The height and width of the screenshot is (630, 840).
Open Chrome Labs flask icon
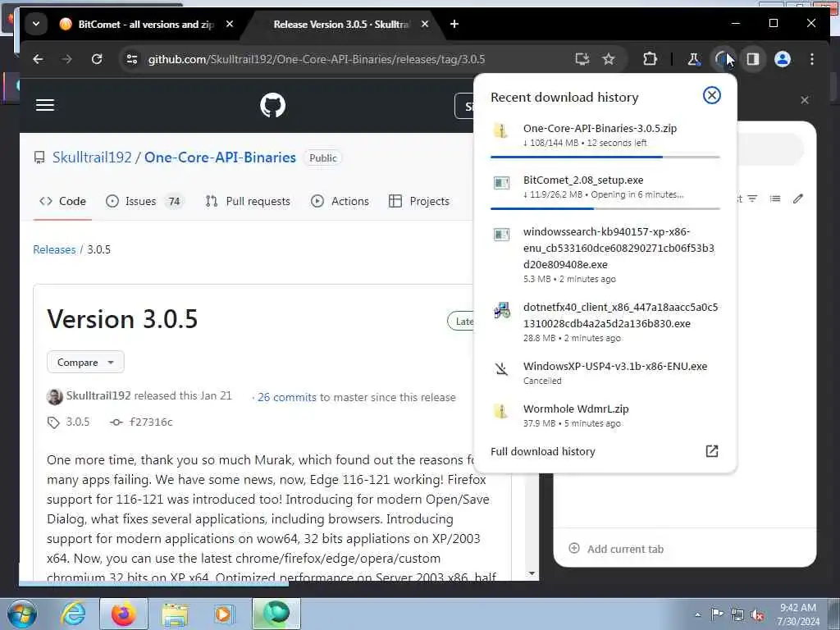tap(693, 59)
